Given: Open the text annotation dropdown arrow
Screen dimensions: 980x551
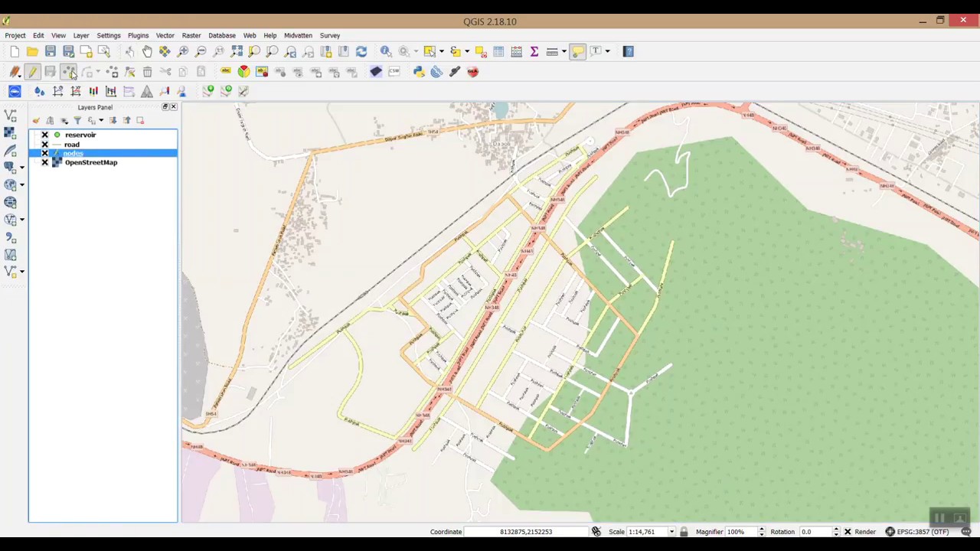Looking at the screenshot, I should pyautogui.click(x=608, y=51).
